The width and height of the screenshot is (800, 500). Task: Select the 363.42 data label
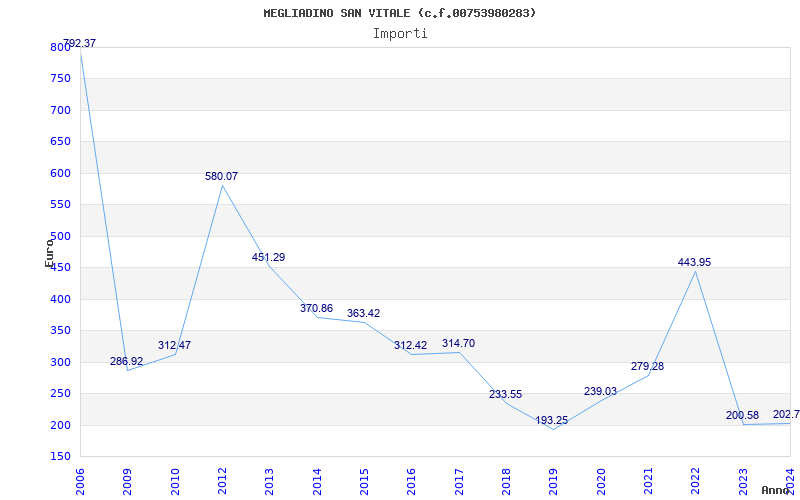(x=363, y=313)
